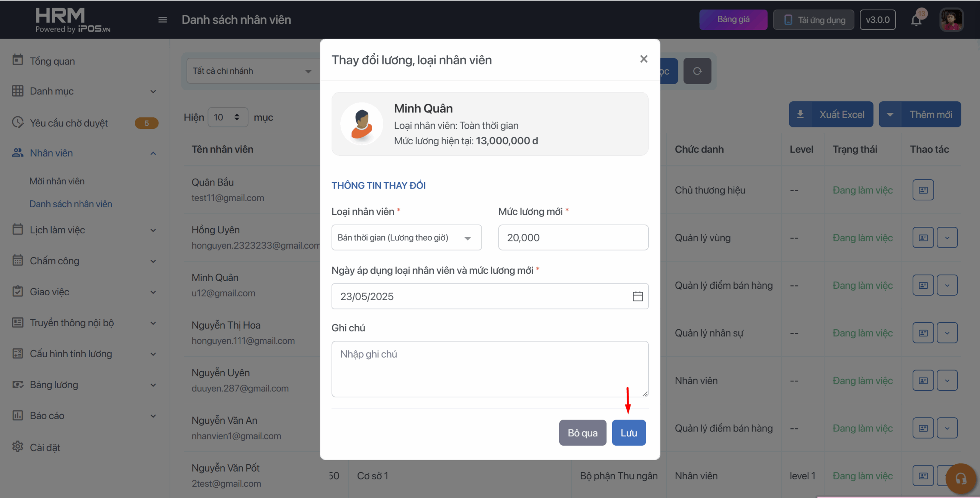The height and width of the screenshot is (498, 980).
Task: Click the Bỏ qua cancel button
Action: pos(582,433)
